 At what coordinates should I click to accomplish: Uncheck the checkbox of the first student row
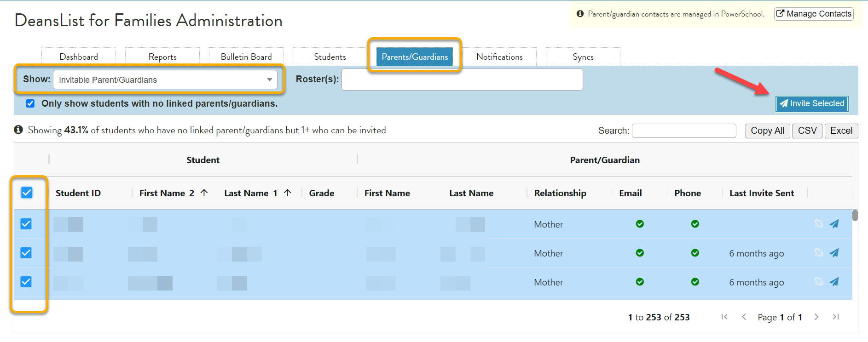point(26,224)
